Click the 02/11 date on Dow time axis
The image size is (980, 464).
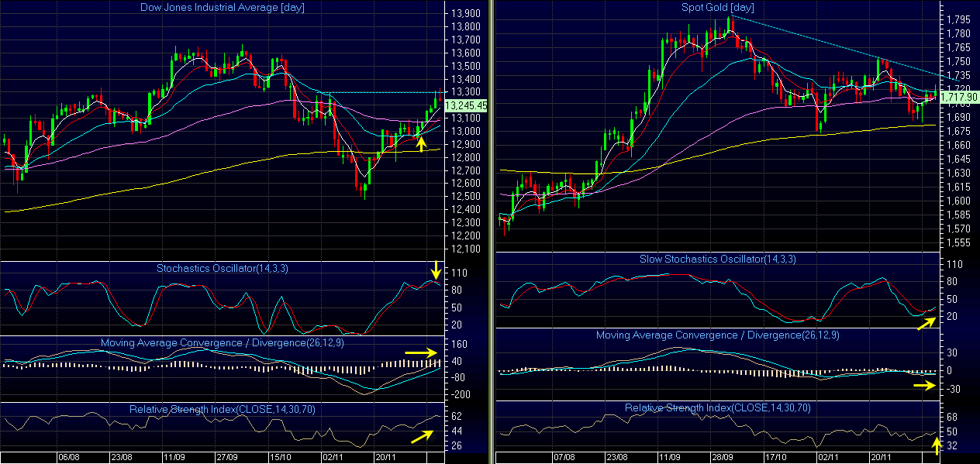(334, 458)
